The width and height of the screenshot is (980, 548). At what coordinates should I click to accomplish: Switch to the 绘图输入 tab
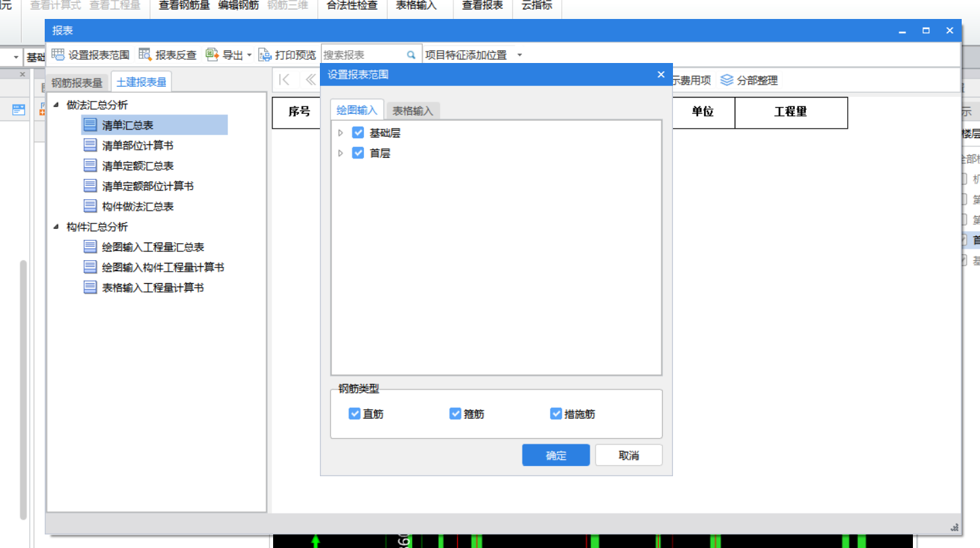click(x=357, y=110)
